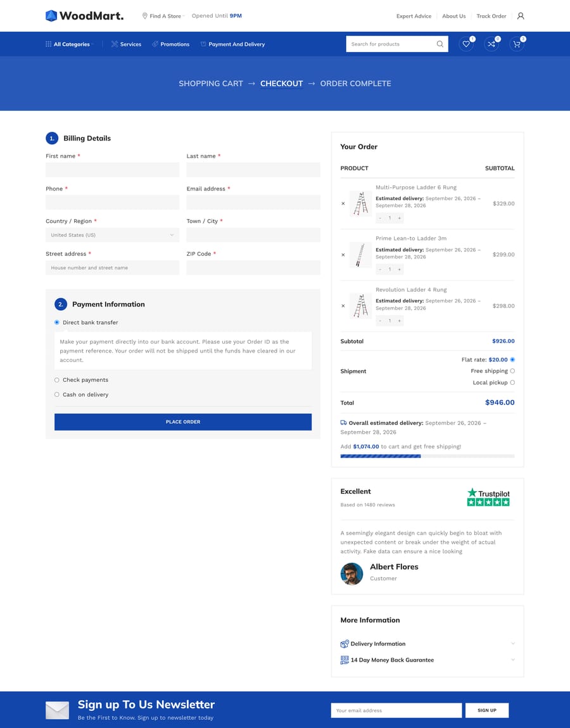This screenshot has height=728, width=570.
Task: Open the user account icon
Action: 521,16
